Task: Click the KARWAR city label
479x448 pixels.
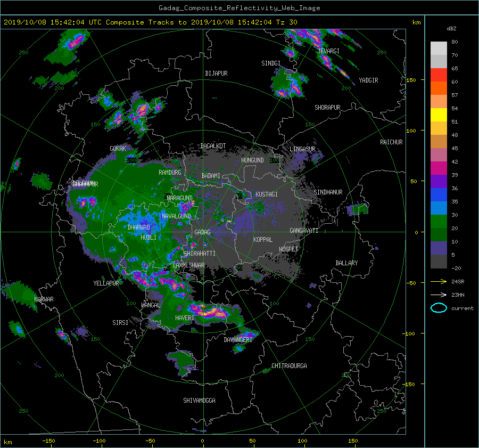Action: point(44,299)
